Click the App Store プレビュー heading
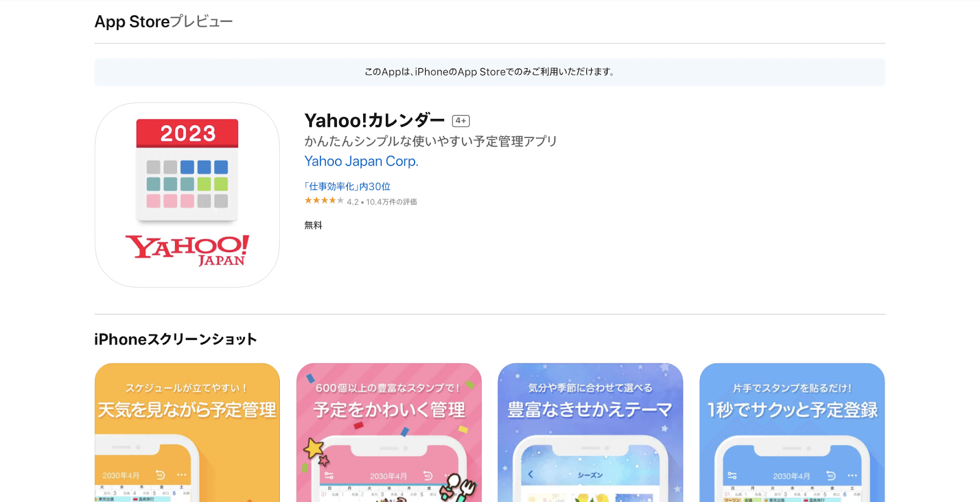 (x=164, y=21)
